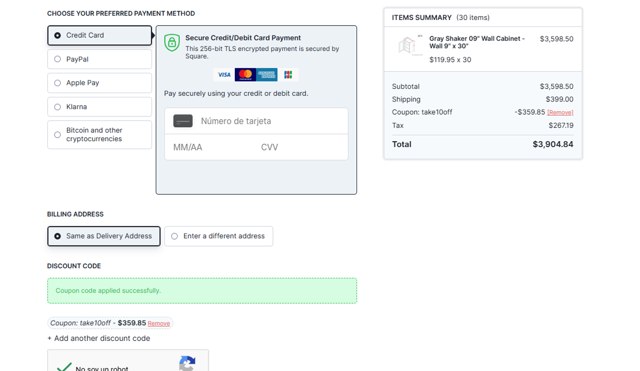Click 'Coupon: take10off' in the summary
Image resolution: width=640 pixels, height=371 pixels.
(422, 112)
